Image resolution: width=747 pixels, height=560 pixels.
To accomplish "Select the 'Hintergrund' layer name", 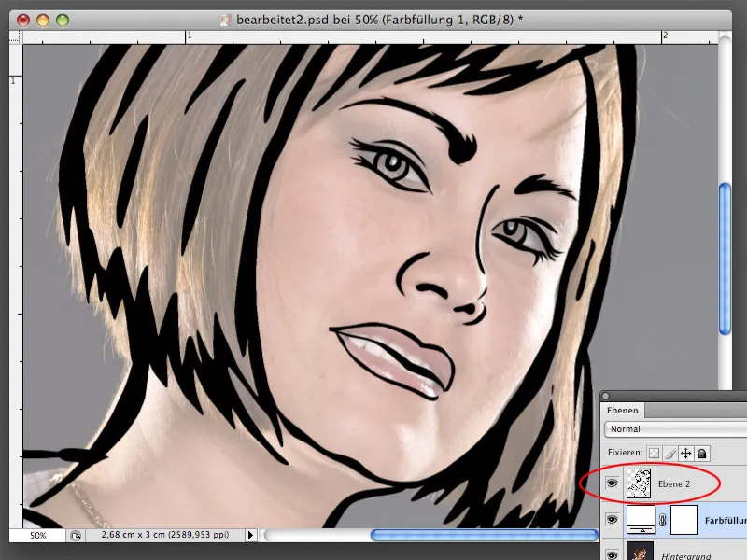I will pyautogui.click(x=686, y=555).
